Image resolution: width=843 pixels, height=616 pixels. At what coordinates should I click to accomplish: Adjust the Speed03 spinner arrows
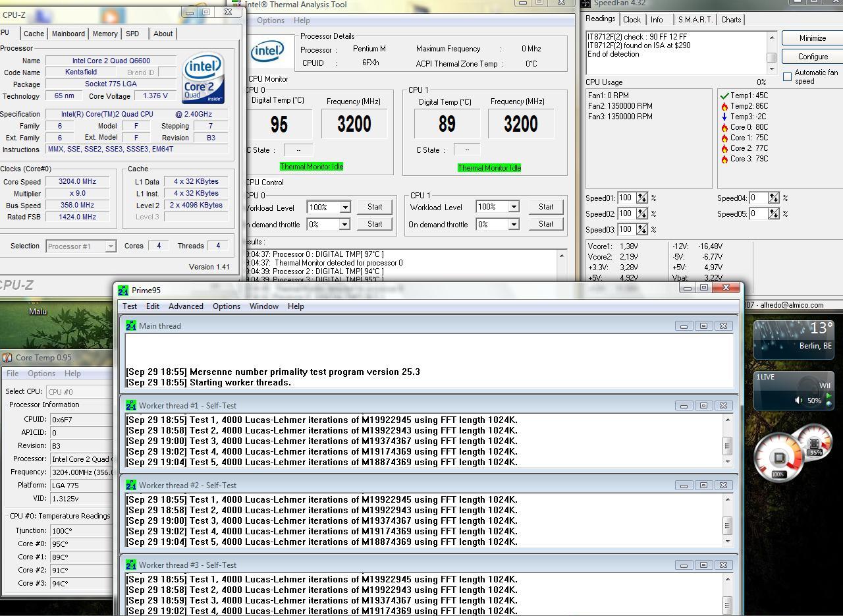coord(641,229)
